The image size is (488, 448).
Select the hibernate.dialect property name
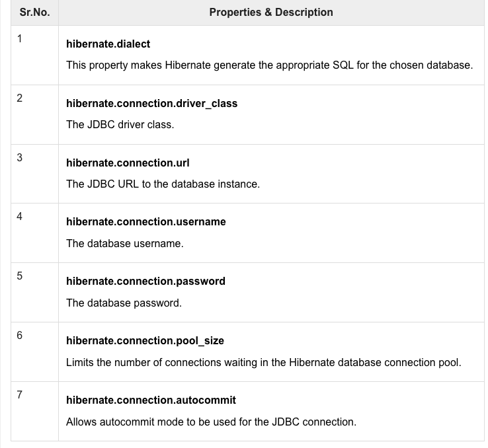point(108,44)
